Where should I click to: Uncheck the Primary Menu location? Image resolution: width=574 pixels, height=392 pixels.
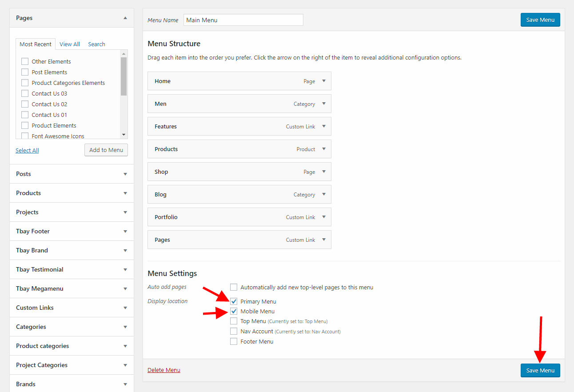pyautogui.click(x=234, y=301)
